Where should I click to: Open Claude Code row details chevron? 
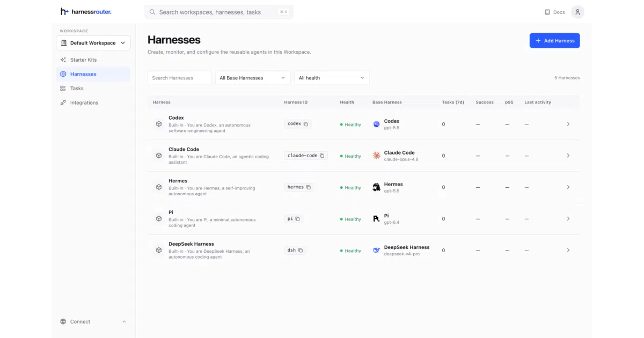click(568, 156)
